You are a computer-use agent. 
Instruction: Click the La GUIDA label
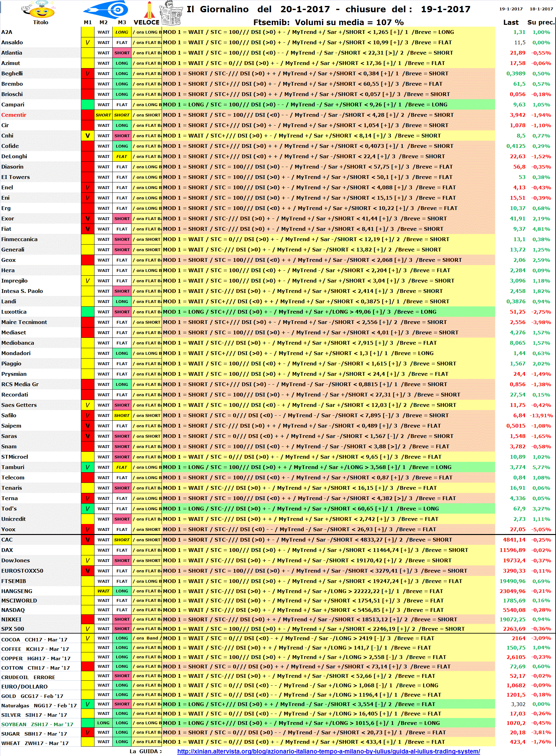pyautogui.click(x=145, y=751)
